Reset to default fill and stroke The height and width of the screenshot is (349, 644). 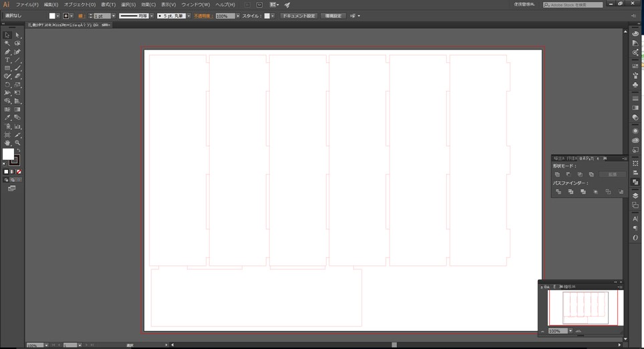point(5,164)
